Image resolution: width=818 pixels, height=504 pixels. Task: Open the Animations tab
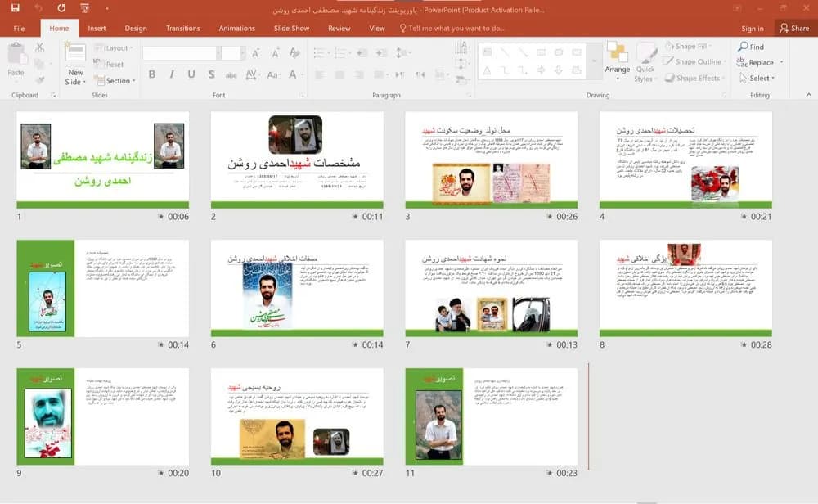point(237,28)
